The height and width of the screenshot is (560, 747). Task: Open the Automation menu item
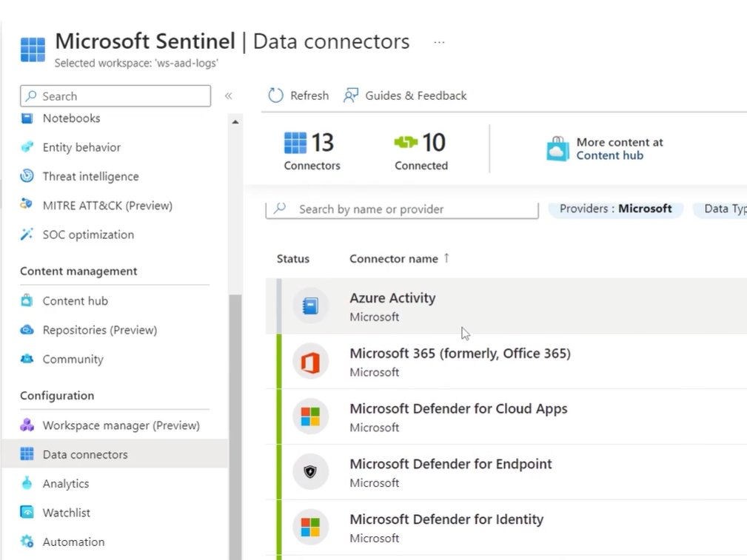[x=73, y=542]
